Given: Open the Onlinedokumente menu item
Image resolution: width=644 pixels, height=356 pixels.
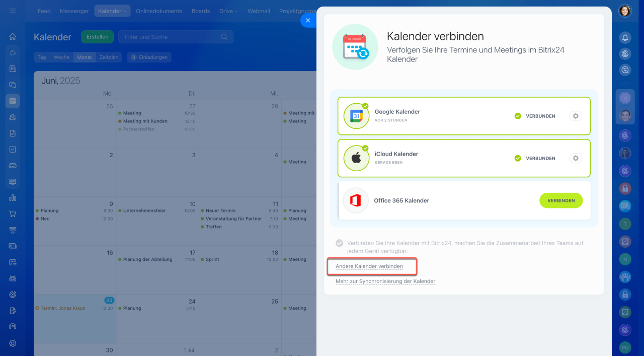Looking at the screenshot, I should pyautogui.click(x=159, y=11).
